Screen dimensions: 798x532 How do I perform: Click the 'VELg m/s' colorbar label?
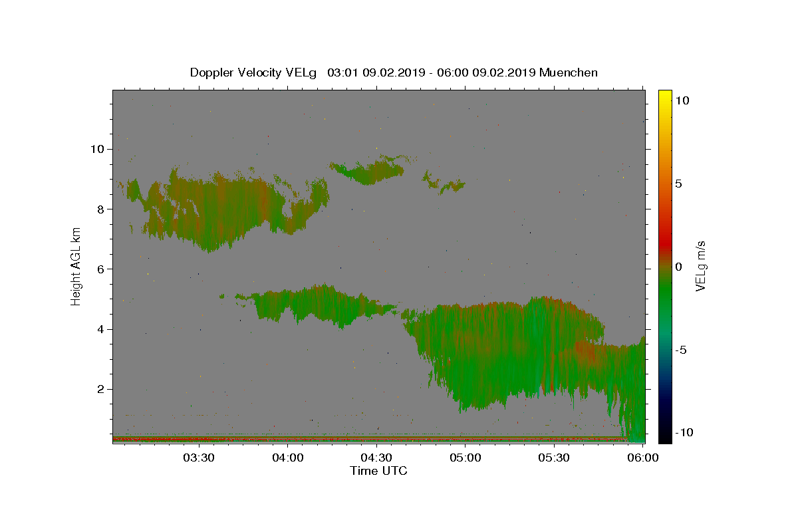click(x=700, y=266)
